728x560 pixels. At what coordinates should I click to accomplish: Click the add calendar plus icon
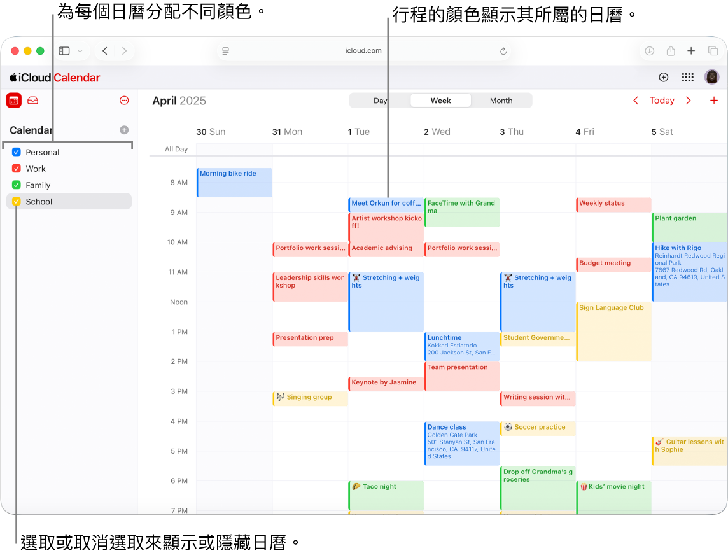(x=124, y=130)
